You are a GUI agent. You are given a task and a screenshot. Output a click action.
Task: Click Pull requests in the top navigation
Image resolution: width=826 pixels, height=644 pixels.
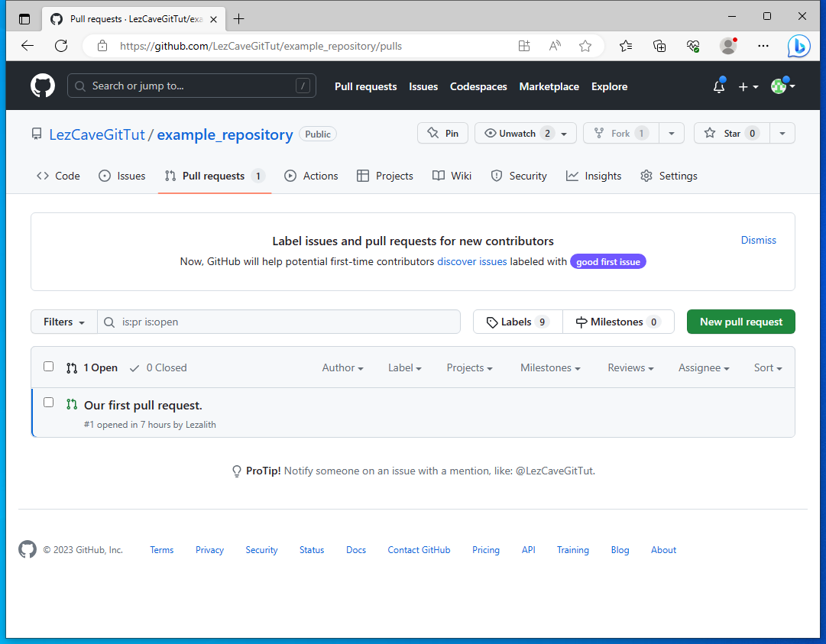[x=365, y=86]
